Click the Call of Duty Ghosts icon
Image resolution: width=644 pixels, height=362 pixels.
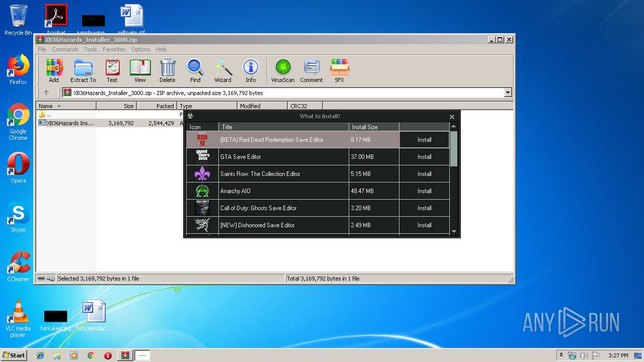click(x=202, y=208)
